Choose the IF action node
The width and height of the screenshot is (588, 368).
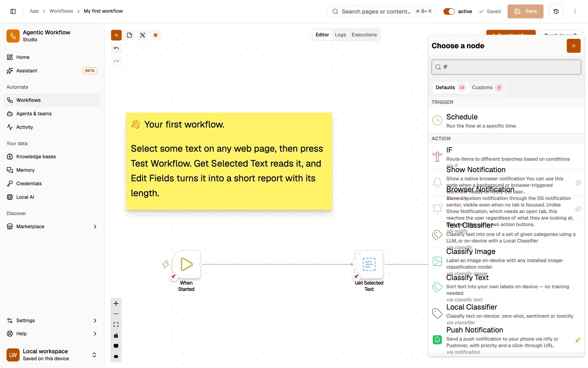(x=506, y=156)
